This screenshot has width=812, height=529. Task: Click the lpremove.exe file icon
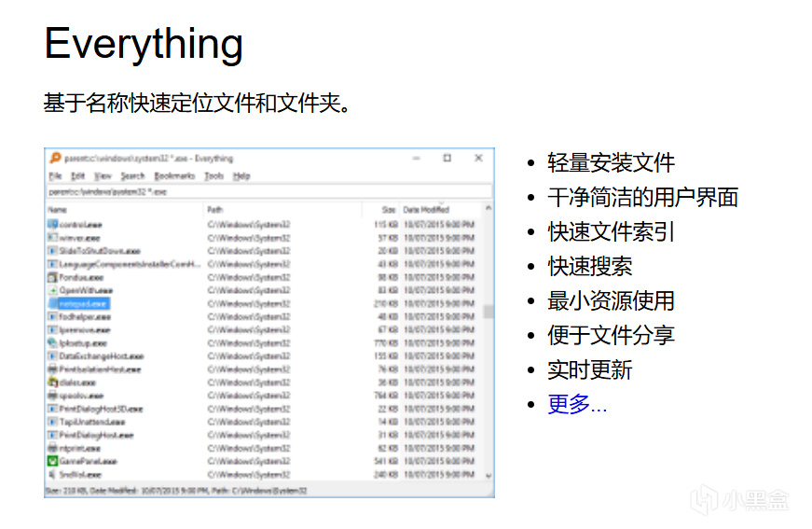coord(52,329)
